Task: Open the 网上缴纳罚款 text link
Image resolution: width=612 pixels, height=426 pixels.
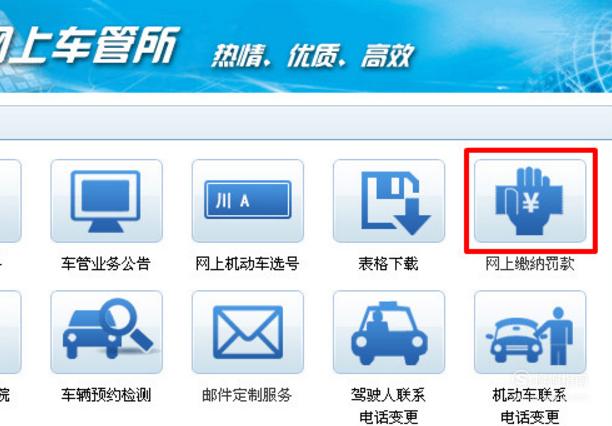Action: (x=530, y=264)
